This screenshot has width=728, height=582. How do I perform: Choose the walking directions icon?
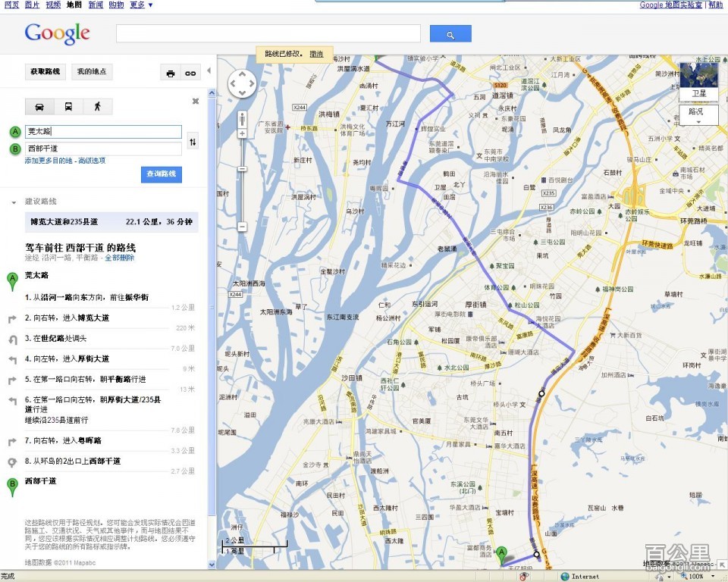click(x=97, y=107)
